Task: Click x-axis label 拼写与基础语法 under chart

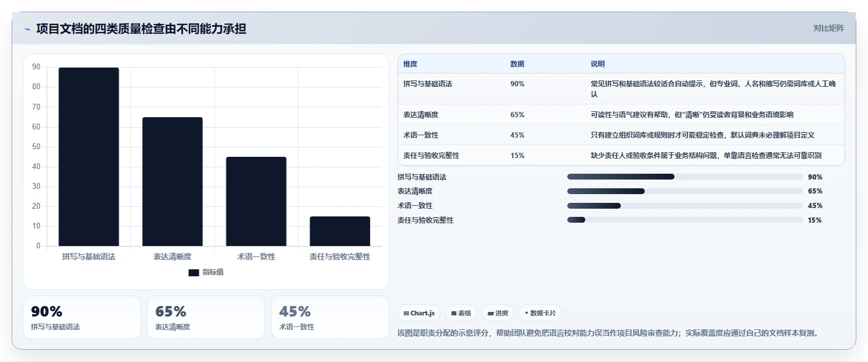Action: [89, 256]
